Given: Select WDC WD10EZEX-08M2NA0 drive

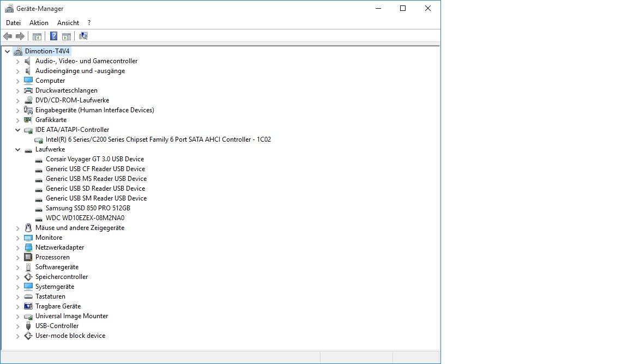Looking at the screenshot, I should [85, 218].
